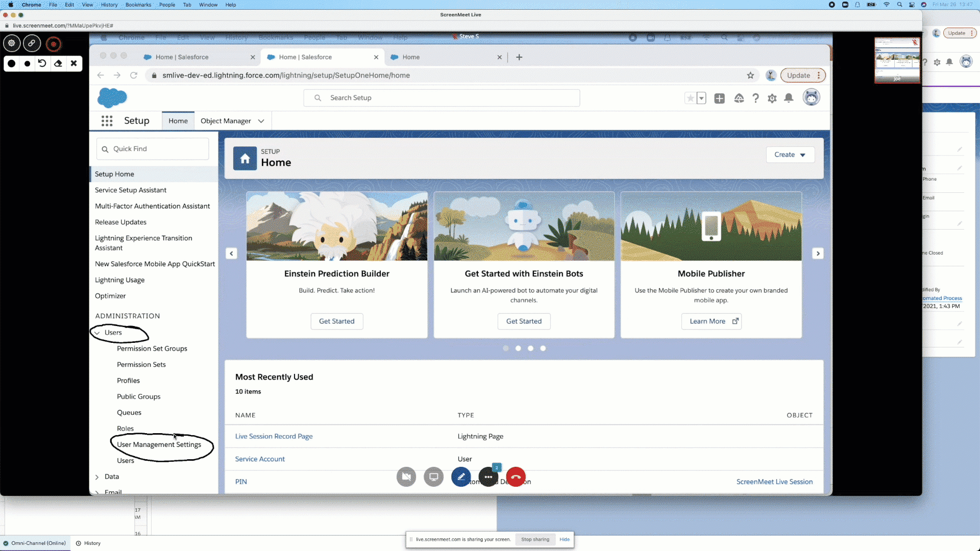
Task: Open User Management Settings in sidebar
Action: click(x=159, y=445)
